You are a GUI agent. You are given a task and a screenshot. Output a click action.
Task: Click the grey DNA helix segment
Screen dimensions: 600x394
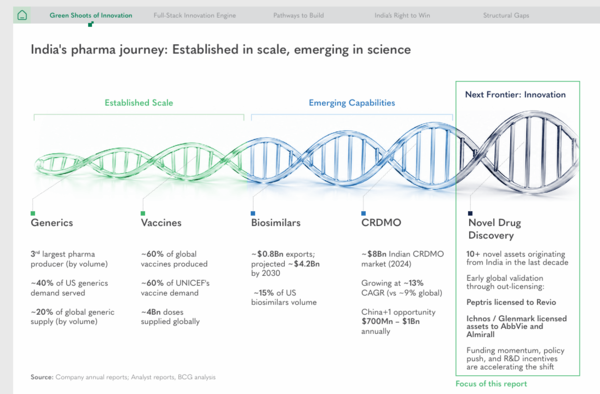[x=518, y=153]
